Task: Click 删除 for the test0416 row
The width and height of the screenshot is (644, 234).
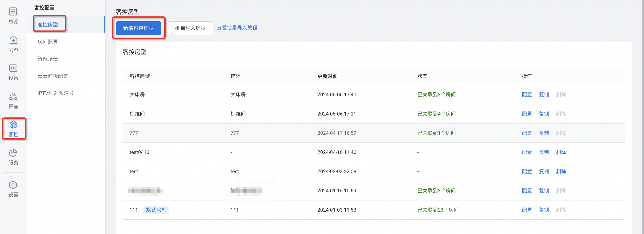Action: [x=561, y=152]
